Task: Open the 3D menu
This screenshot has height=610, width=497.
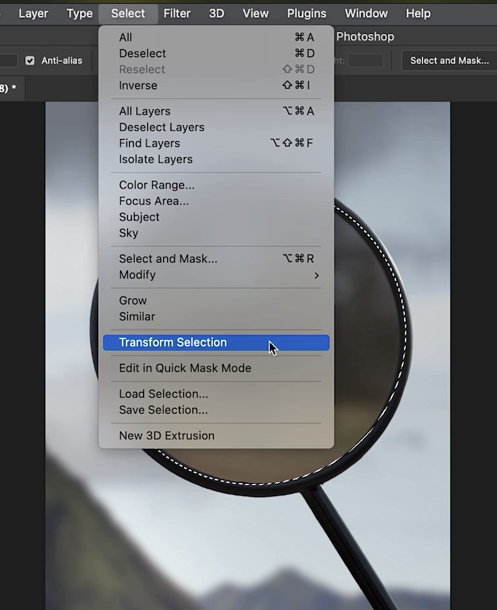Action: (x=216, y=14)
